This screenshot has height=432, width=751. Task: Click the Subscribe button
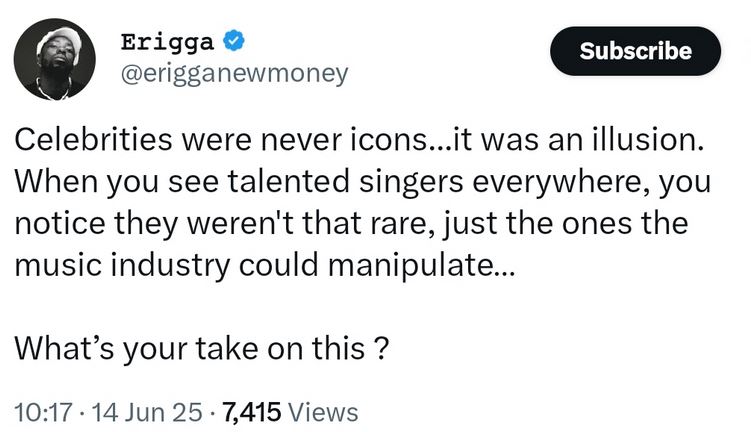pos(635,51)
